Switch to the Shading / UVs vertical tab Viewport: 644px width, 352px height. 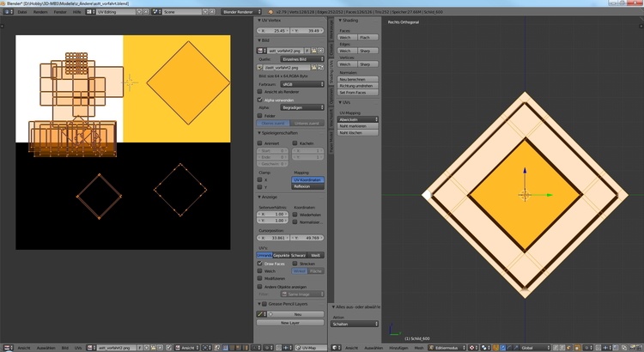click(332, 73)
